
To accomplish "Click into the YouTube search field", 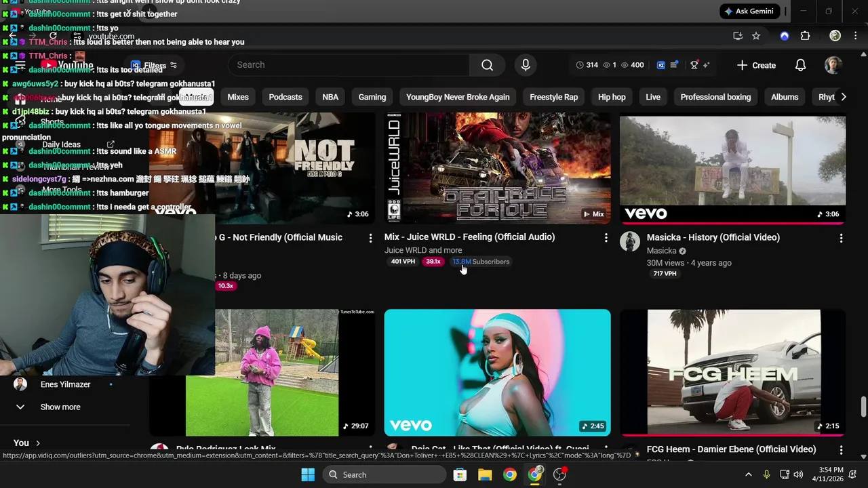I will [349, 65].
